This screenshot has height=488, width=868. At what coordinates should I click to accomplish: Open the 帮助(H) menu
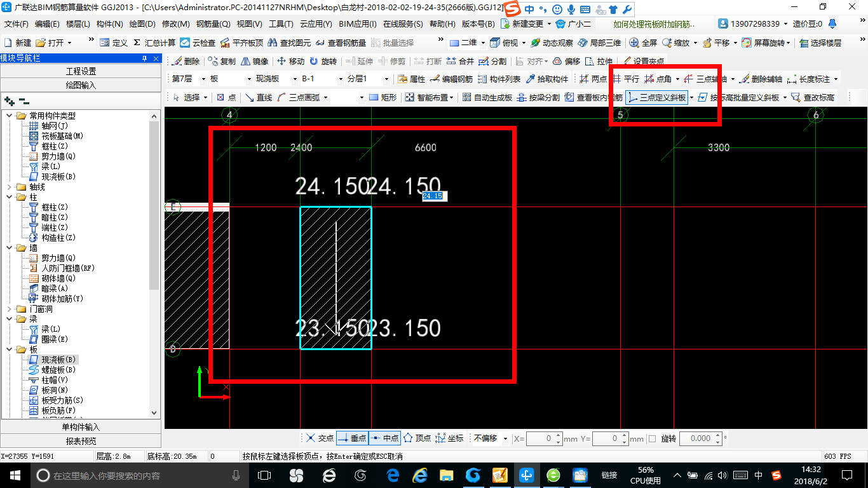[x=442, y=24]
